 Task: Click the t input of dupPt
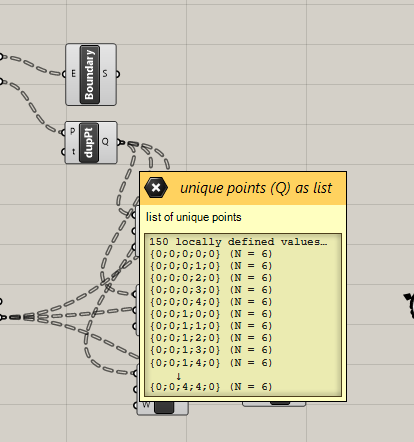pos(73,152)
